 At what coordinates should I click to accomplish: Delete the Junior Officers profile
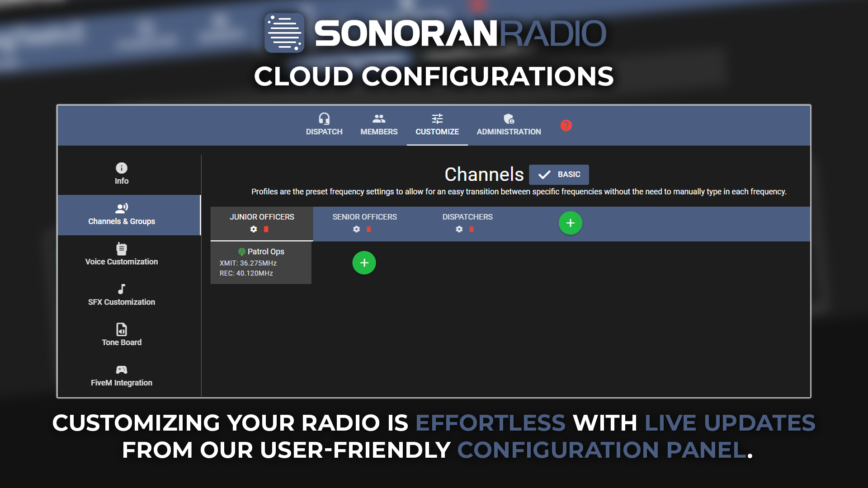[x=266, y=229]
